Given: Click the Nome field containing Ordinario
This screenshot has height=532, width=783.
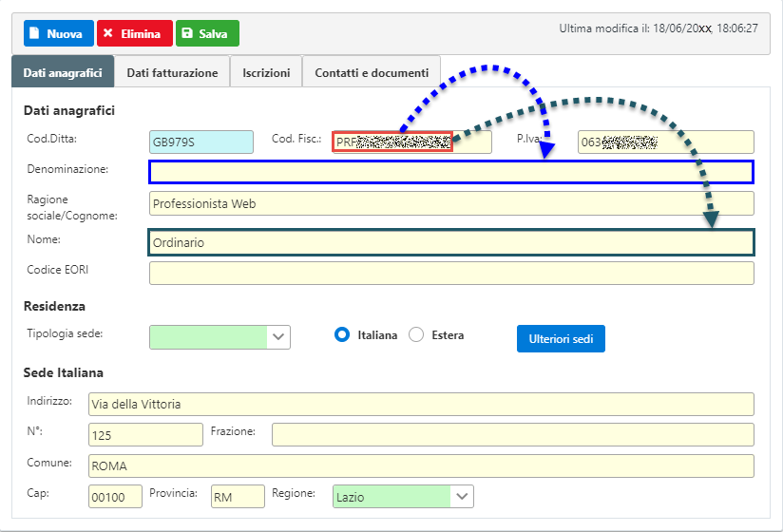Looking at the screenshot, I should pos(450,242).
